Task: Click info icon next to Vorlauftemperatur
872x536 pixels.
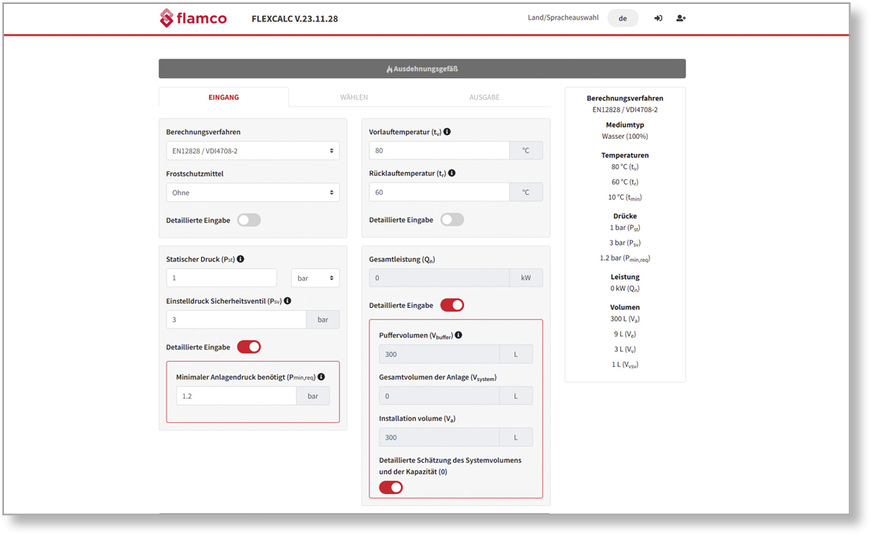Action: pyautogui.click(x=447, y=132)
